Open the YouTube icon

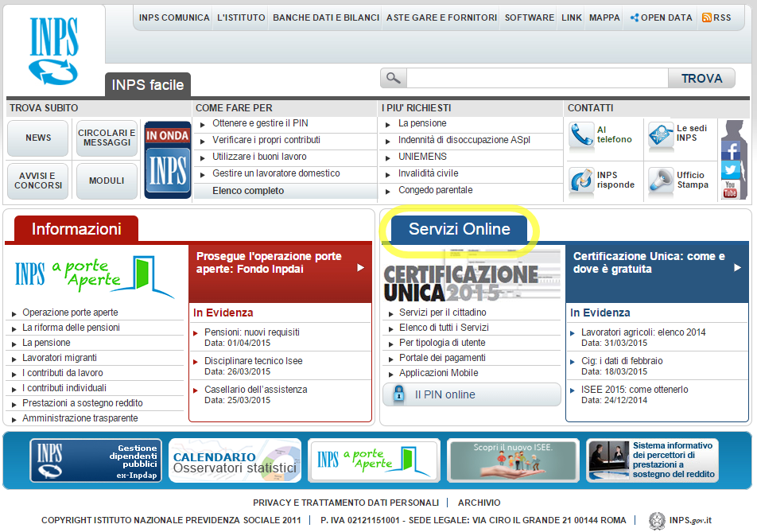730,189
